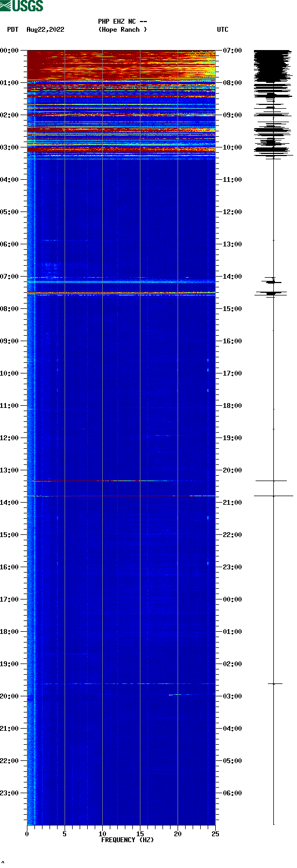Viewport: 297px width, 868px height.
Task: Click the 01:00 UTC time label
Action: (232, 632)
